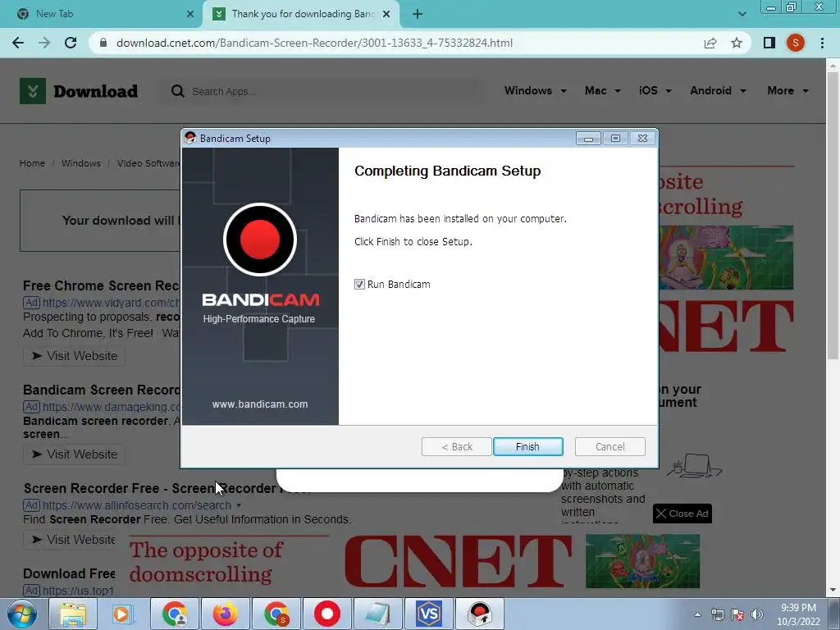Open Free Chrome Screen Recorder ad headline
This screenshot has height=630, width=840.
click(101, 285)
